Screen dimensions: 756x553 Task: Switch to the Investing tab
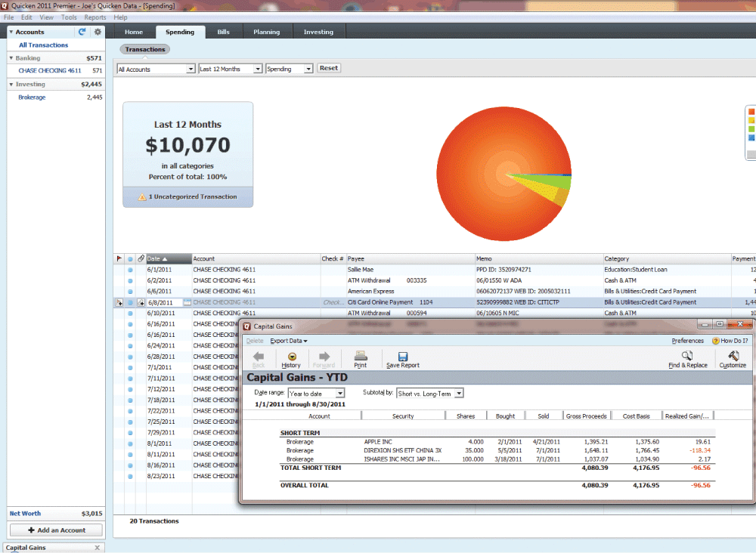(x=318, y=32)
